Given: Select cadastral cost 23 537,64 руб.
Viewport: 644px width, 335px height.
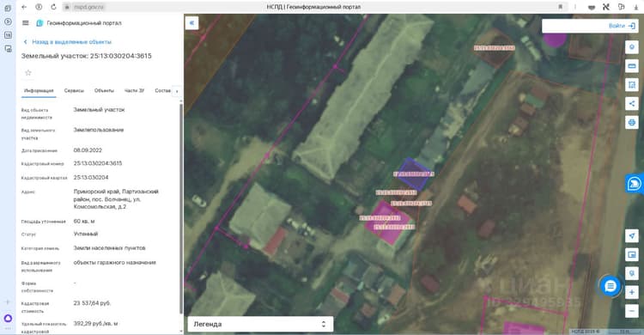Looking at the screenshot, I should 92,303.
